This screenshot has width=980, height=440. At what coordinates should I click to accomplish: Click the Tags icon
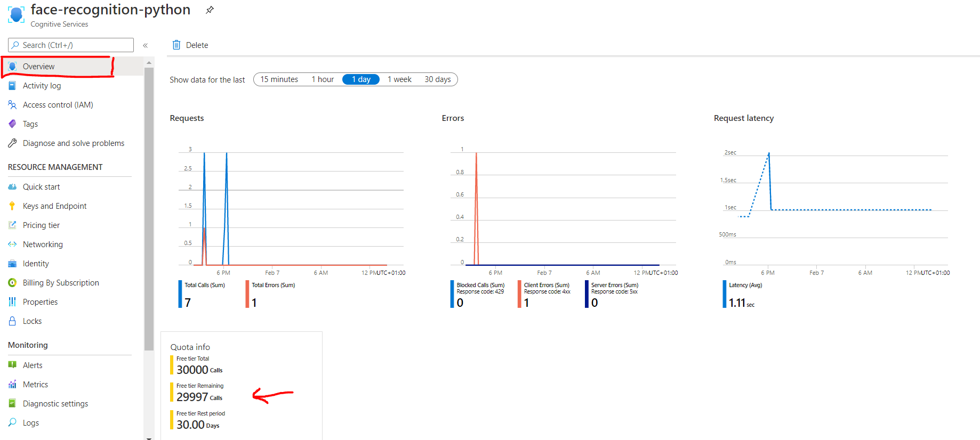(12, 124)
